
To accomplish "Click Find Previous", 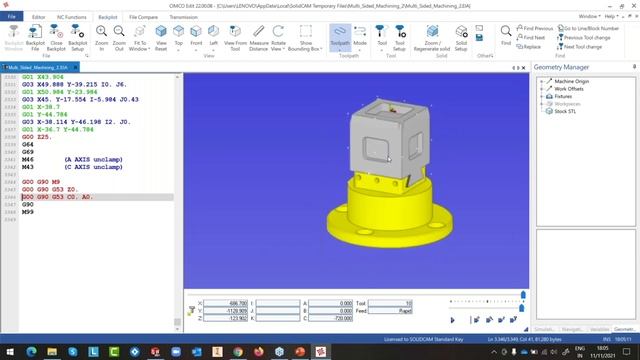I will [534, 28].
